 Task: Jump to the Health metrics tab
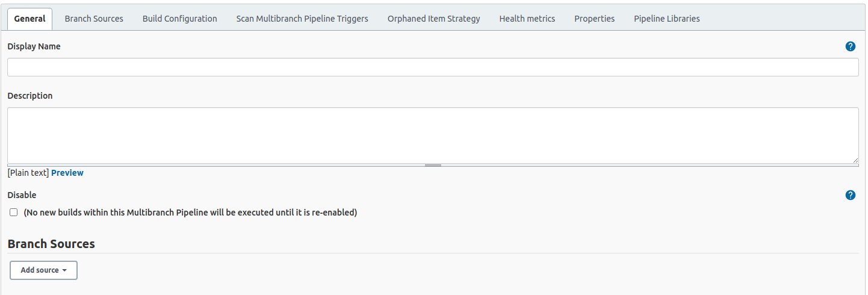527,19
